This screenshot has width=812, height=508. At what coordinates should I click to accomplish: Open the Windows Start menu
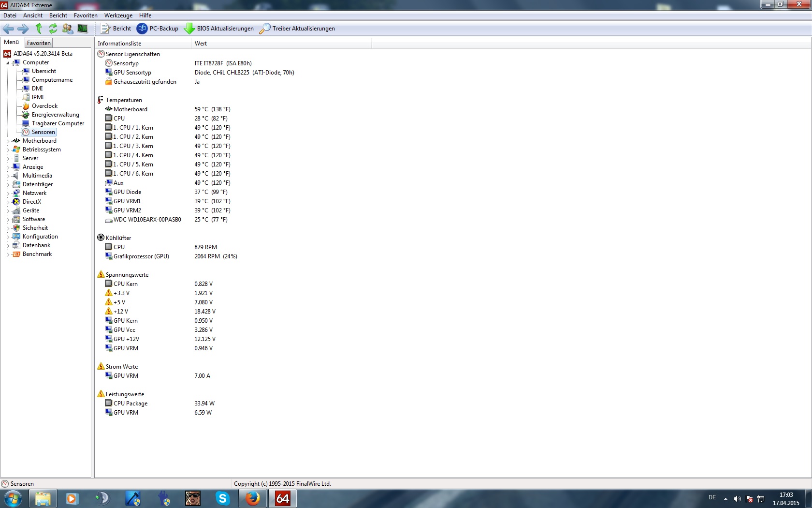pyautogui.click(x=13, y=498)
